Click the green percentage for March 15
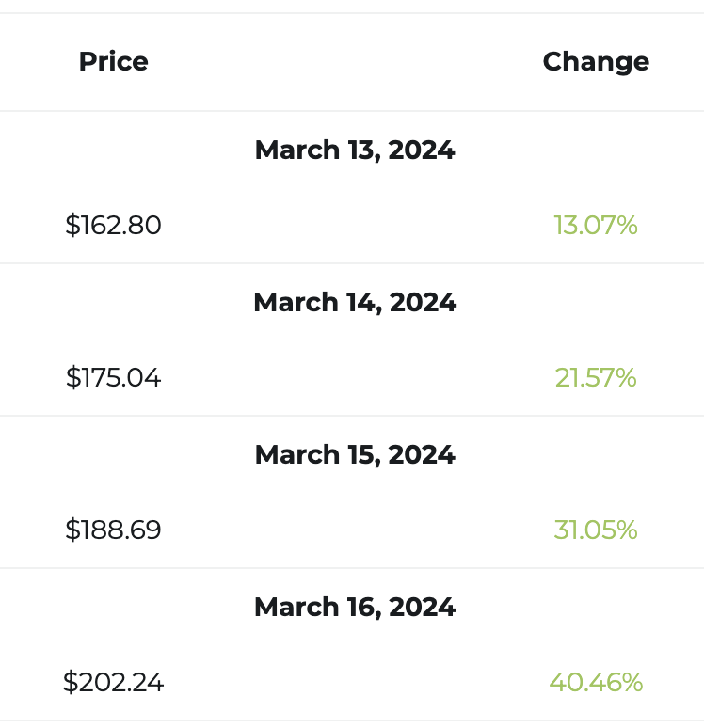The image size is (704, 728). pos(596,530)
